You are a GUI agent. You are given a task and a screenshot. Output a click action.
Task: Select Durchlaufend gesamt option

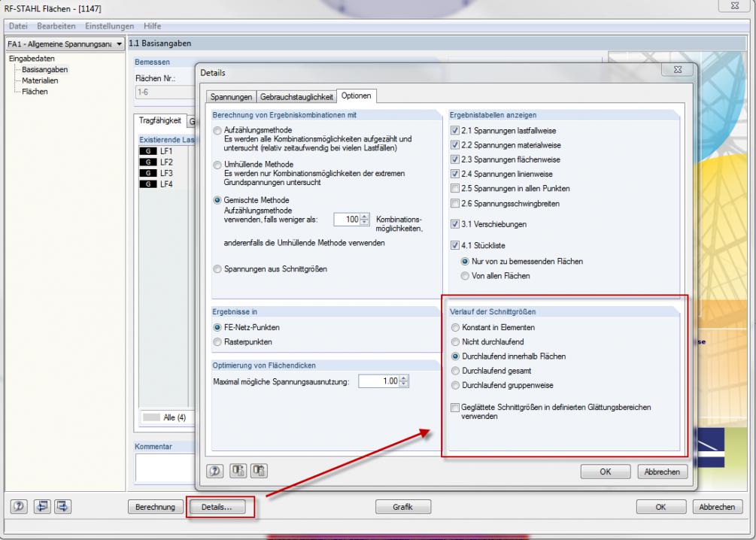point(455,371)
